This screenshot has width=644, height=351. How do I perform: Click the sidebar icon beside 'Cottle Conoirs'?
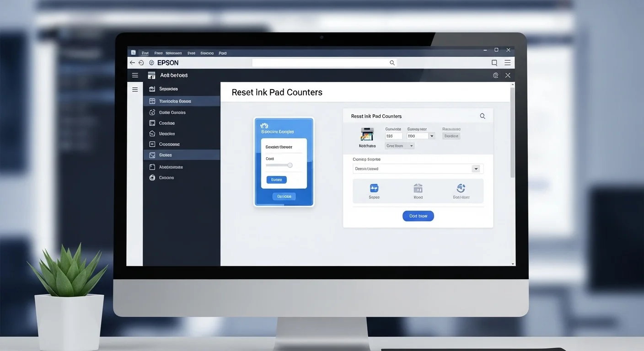(x=152, y=112)
